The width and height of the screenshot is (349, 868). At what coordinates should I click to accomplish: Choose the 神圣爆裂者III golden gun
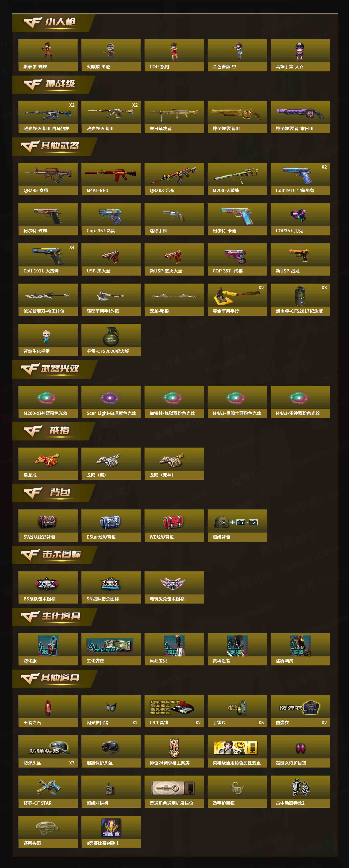pyautogui.click(x=237, y=117)
